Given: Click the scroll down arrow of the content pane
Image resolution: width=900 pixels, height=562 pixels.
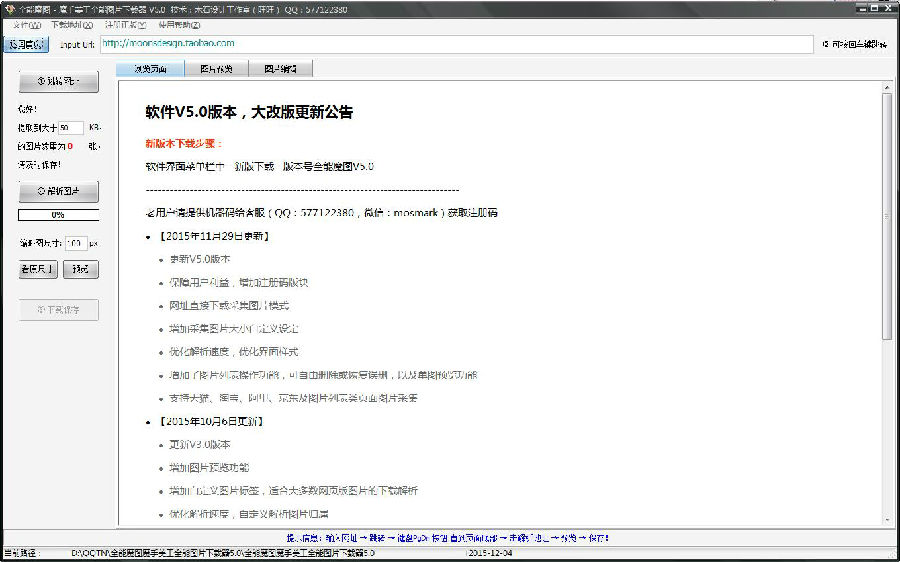Looking at the screenshot, I should point(887,519).
